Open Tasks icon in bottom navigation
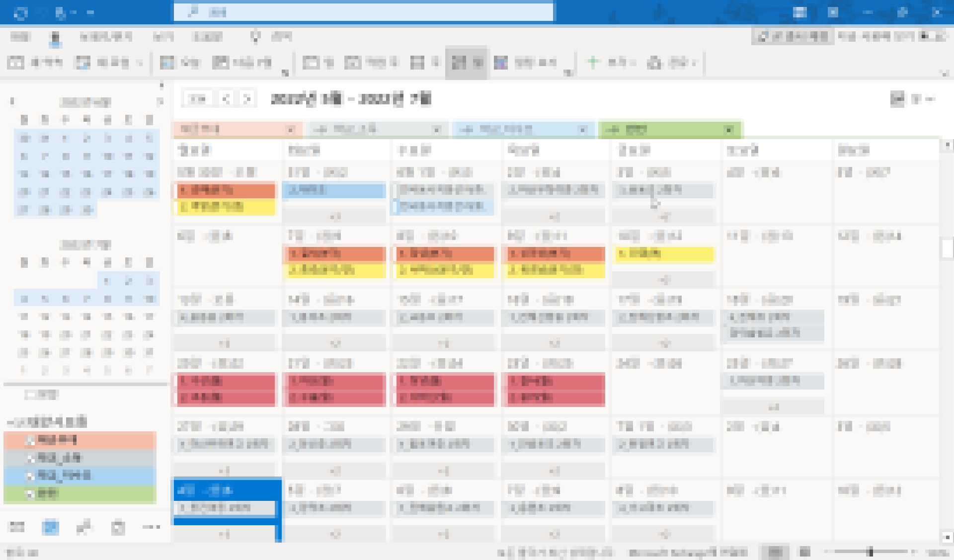 click(118, 527)
